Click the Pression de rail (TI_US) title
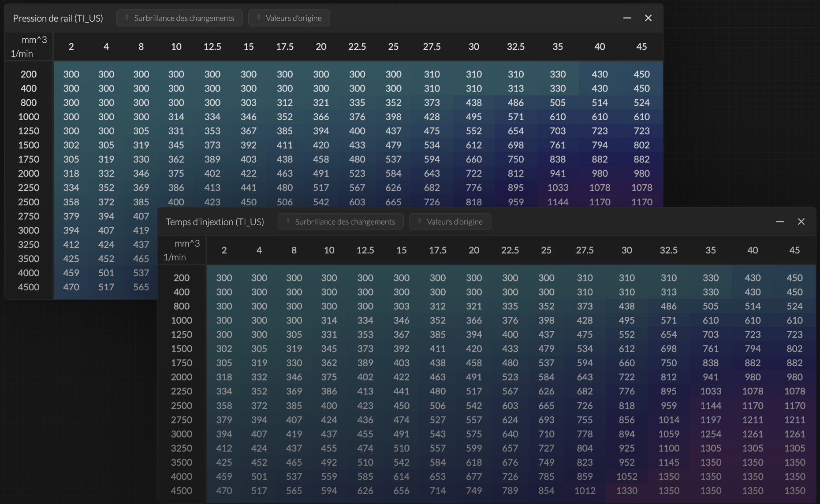 [x=58, y=18]
